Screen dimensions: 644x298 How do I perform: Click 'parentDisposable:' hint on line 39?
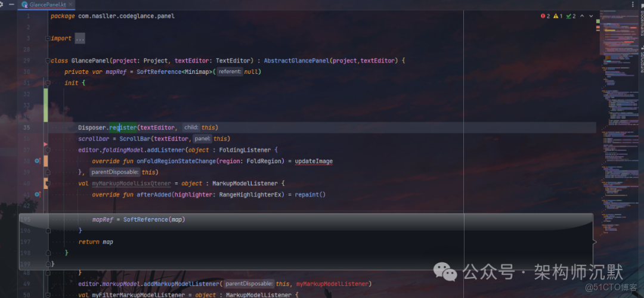coord(114,172)
